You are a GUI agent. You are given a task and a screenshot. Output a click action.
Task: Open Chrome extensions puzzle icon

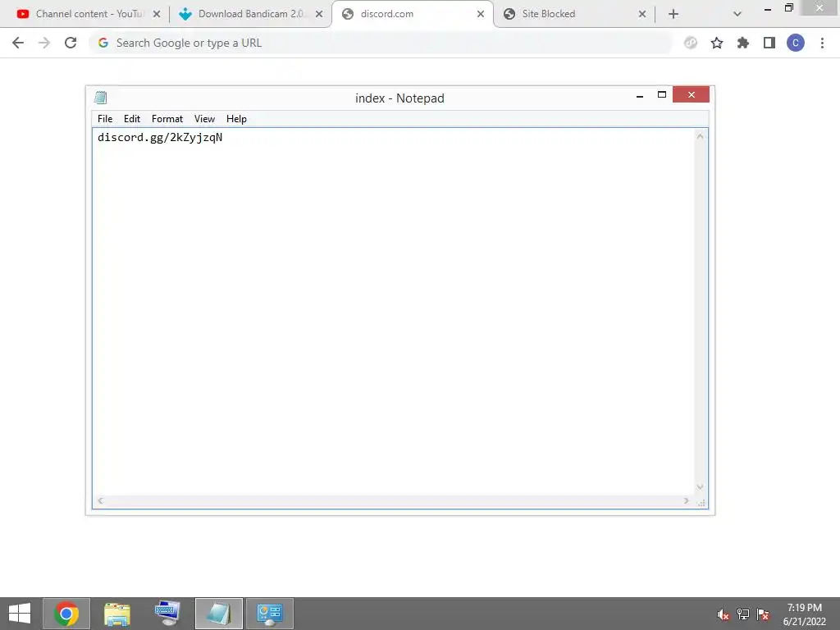click(743, 43)
